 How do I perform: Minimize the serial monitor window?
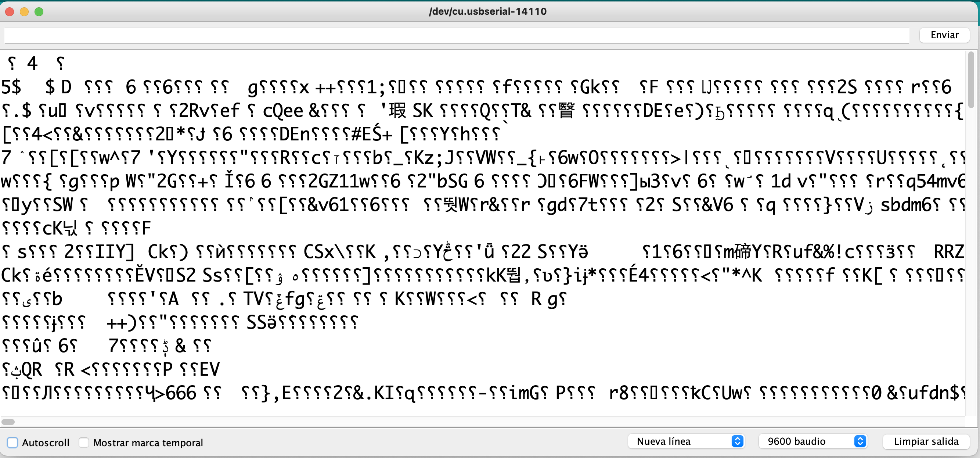24,12
